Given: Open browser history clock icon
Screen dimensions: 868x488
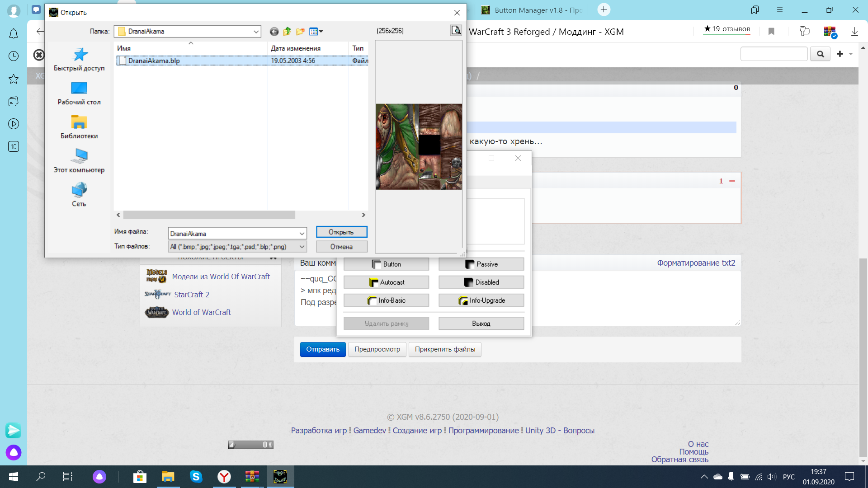Looking at the screenshot, I should [14, 56].
